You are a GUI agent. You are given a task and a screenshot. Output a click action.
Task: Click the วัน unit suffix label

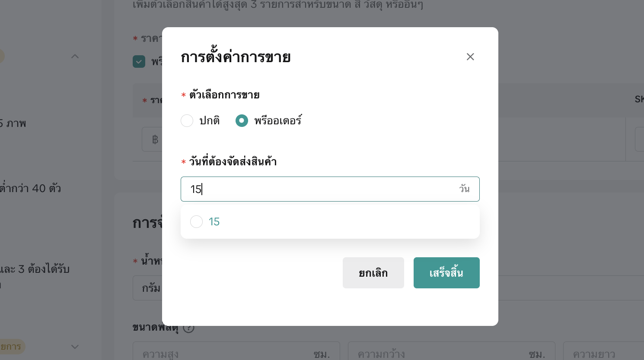point(464,189)
